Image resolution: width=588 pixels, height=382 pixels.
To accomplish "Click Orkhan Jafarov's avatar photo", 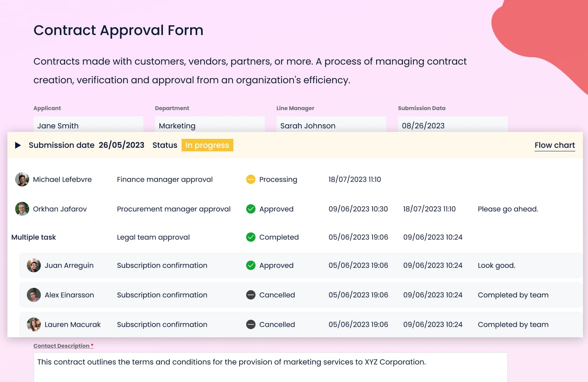I will pyautogui.click(x=22, y=209).
